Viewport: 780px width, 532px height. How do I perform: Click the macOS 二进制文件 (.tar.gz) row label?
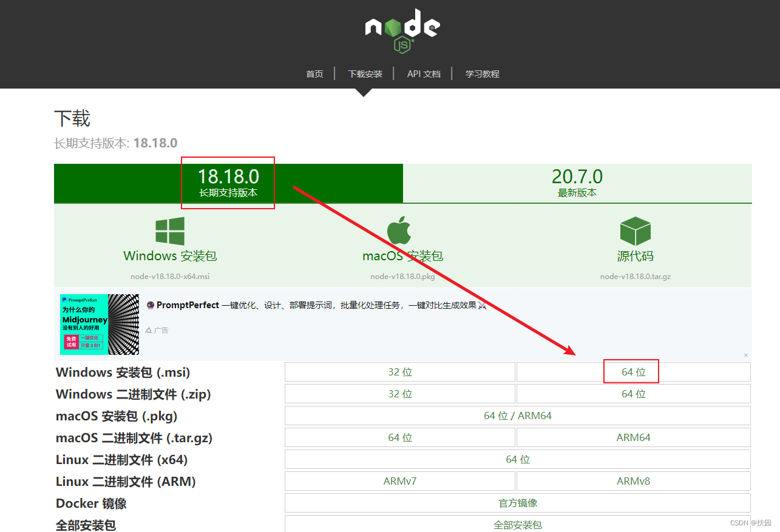point(134,437)
